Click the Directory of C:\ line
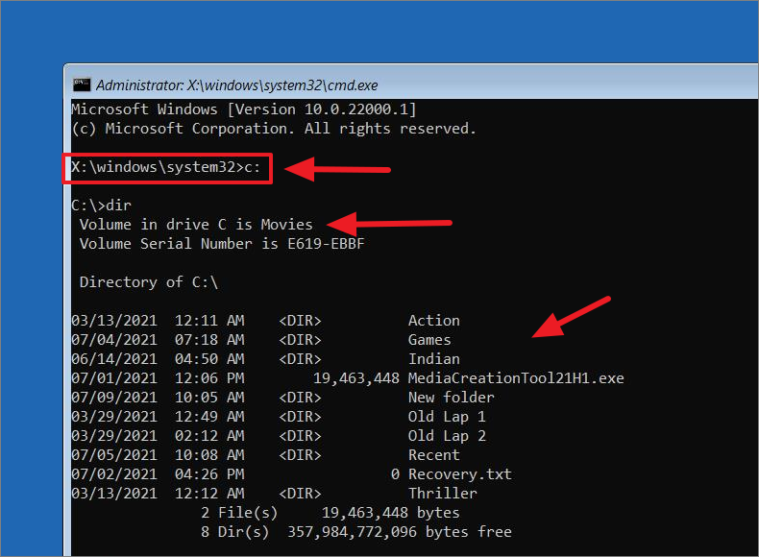Image resolution: width=759 pixels, height=557 pixels. [149, 282]
